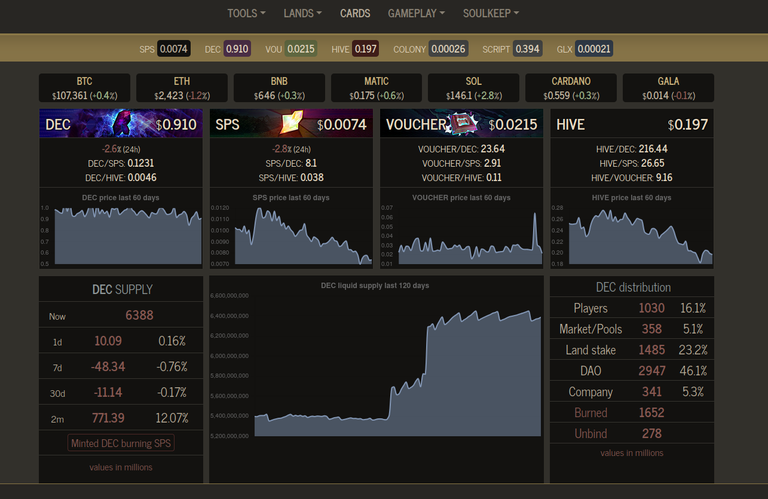Image resolution: width=768 pixels, height=499 pixels.
Task: Select the SOL price tile
Action: tap(474, 88)
